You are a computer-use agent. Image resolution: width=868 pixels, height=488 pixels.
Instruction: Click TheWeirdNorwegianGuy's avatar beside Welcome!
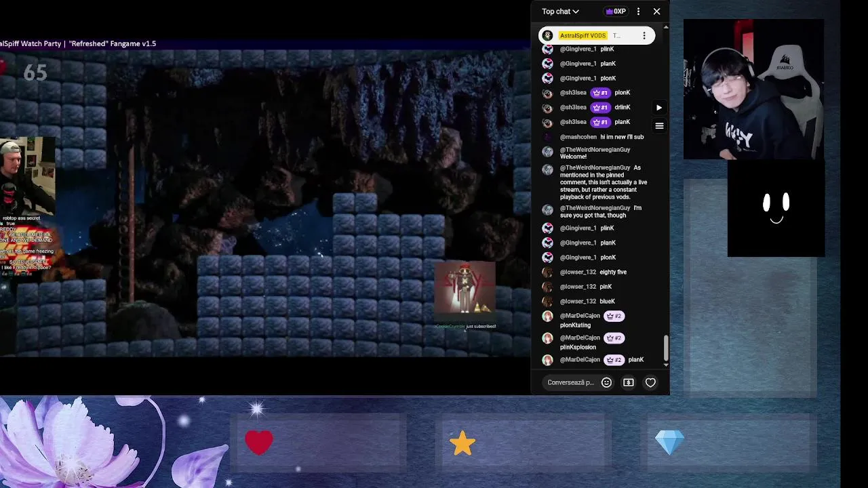click(x=547, y=152)
